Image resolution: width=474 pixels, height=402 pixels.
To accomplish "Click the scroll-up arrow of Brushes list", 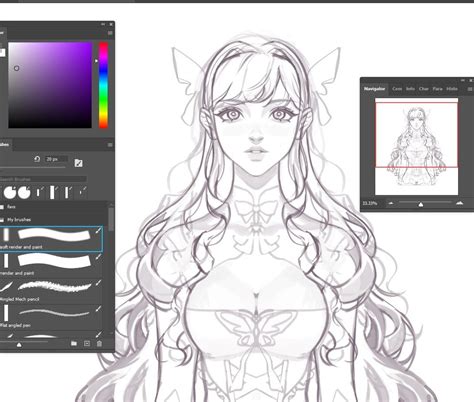I will click(x=111, y=204).
